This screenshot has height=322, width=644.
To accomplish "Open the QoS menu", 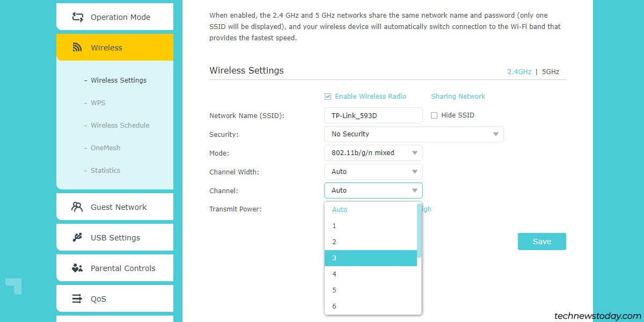I will click(x=115, y=299).
